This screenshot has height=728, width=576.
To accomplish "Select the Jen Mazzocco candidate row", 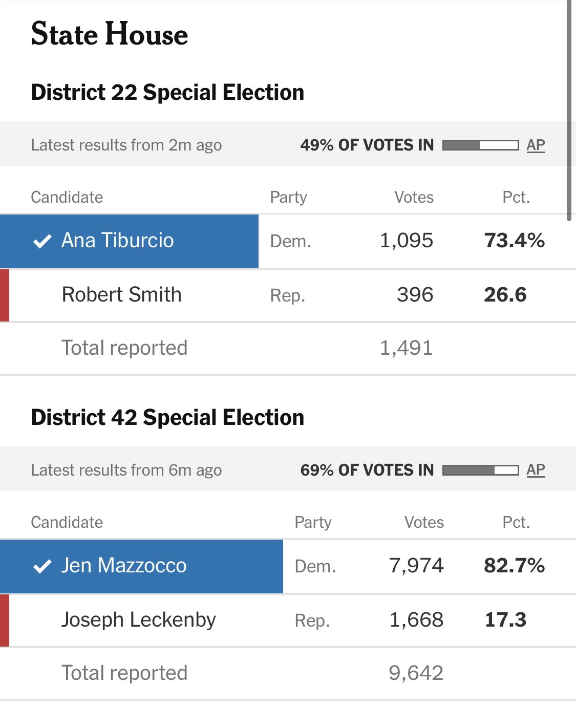I will click(x=124, y=566).
